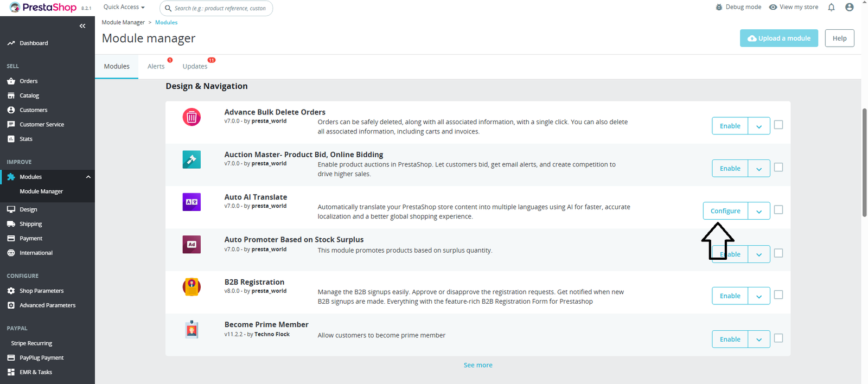
Task: Expand actions dropdown next to Configure
Action: pos(759,211)
